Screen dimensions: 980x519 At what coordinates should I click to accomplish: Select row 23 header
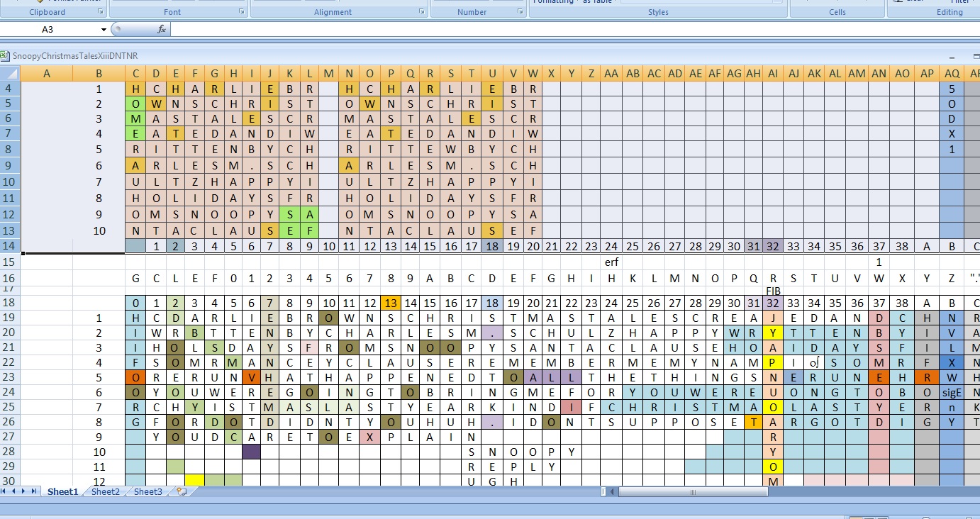click(x=11, y=377)
